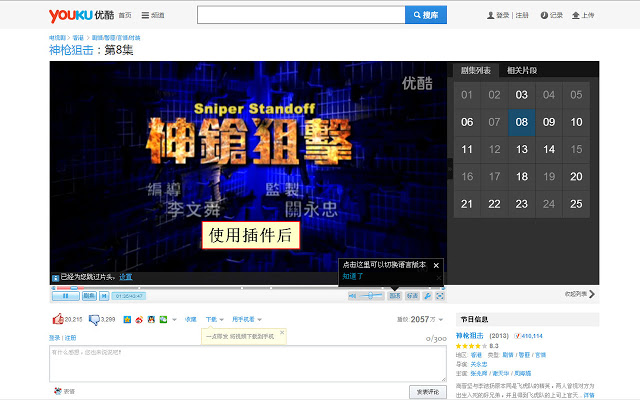Close the language switch tooltip
Image resolution: width=640 pixels, height=400 pixels.
[x=436, y=265]
